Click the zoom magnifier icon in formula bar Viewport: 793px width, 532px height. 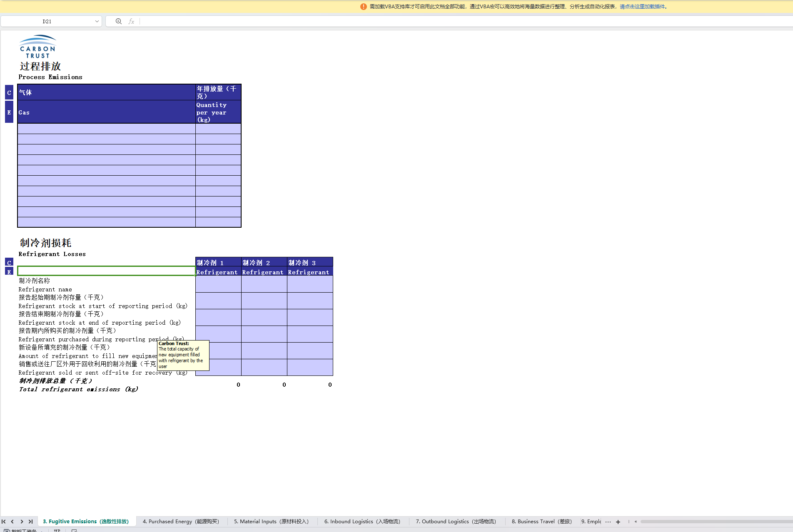point(119,21)
